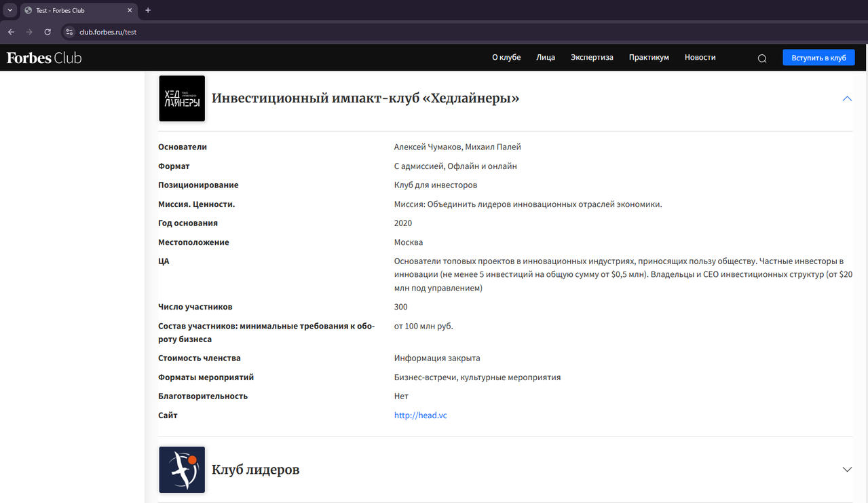Click the Стоимость членства label
The width and height of the screenshot is (868, 503).
(200, 358)
